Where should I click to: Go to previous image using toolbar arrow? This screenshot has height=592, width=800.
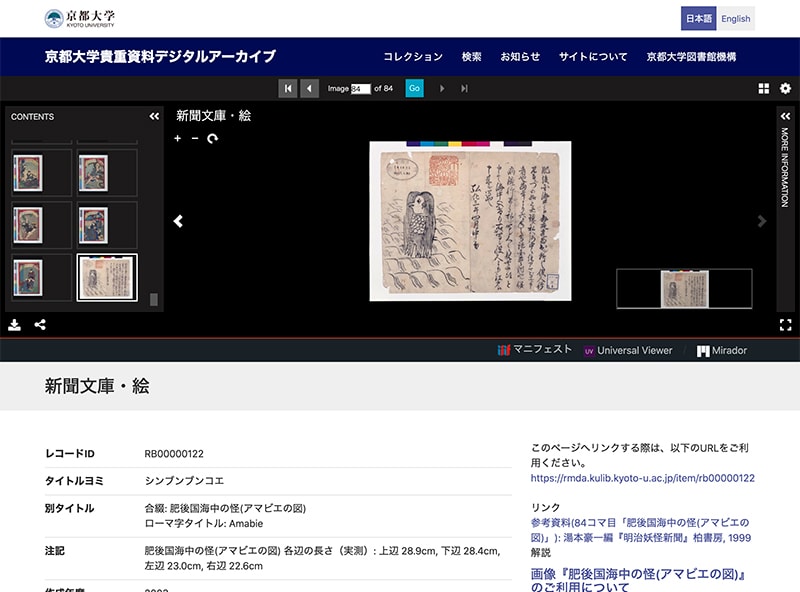tap(309, 88)
